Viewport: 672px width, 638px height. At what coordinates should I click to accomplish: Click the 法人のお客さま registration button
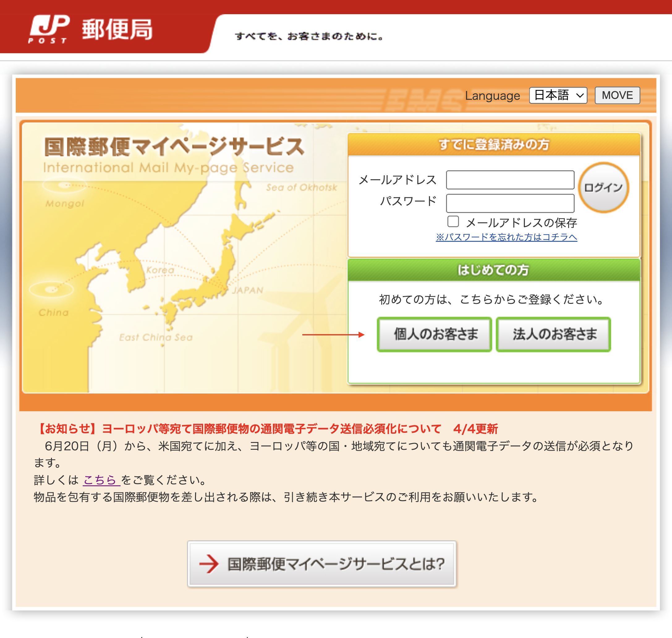tap(553, 334)
